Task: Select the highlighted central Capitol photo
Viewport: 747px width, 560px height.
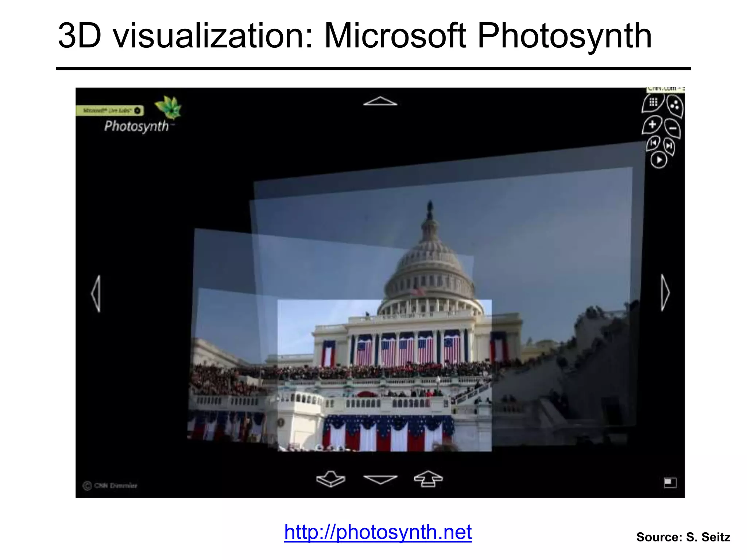Action: point(384,376)
